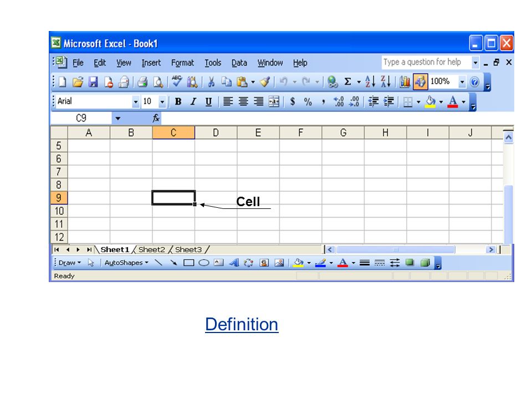This screenshot has height=399, width=532.
Task: Open the File menu
Action: (x=78, y=63)
